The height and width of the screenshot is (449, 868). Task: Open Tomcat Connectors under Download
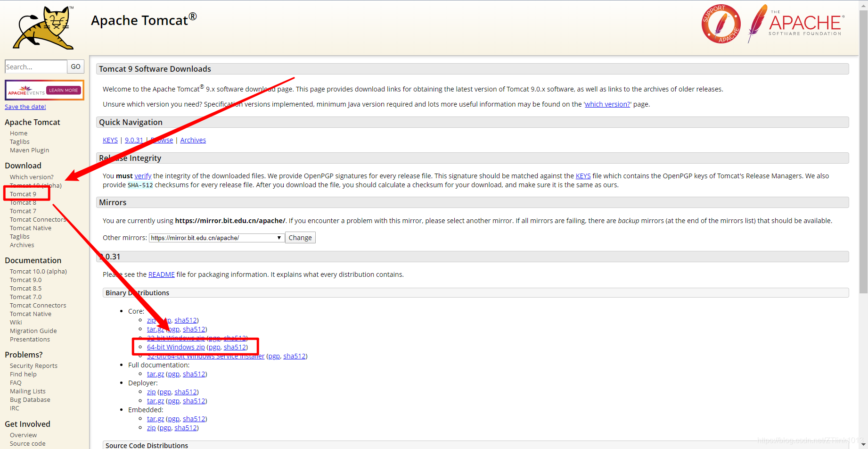(x=38, y=220)
